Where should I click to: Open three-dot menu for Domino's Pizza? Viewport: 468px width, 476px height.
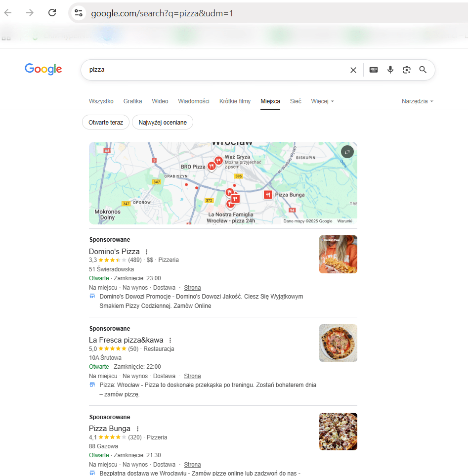(x=146, y=252)
